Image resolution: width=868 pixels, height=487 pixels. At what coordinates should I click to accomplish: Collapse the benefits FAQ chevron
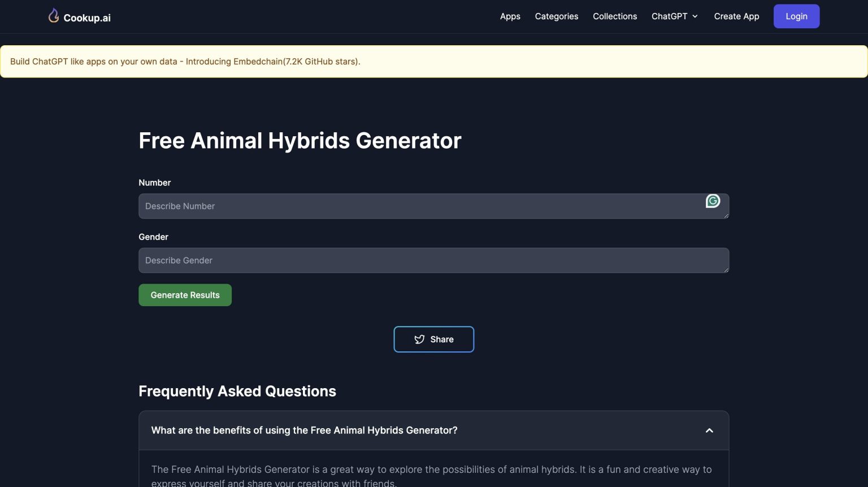click(x=709, y=431)
